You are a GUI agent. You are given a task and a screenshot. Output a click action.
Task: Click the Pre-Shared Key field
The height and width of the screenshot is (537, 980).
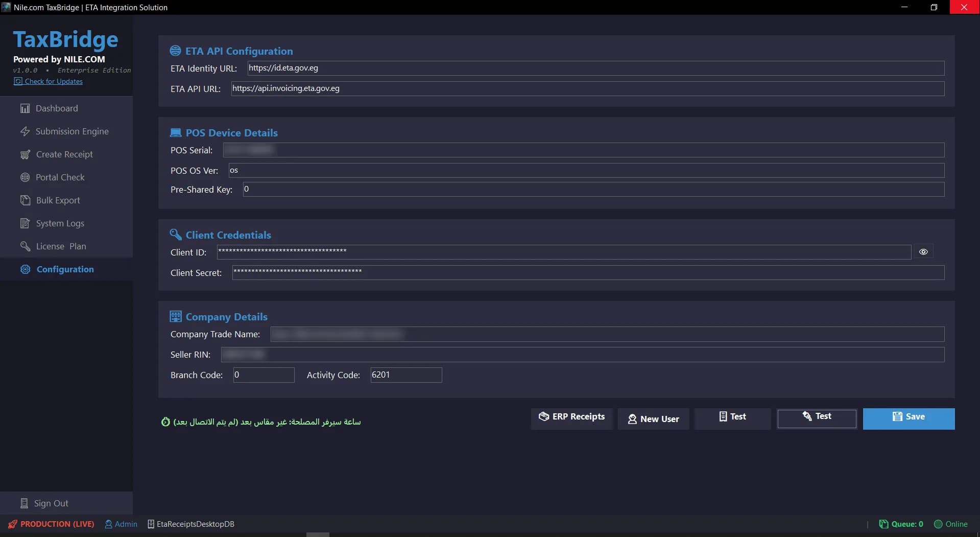pyautogui.click(x=593, y=189)
